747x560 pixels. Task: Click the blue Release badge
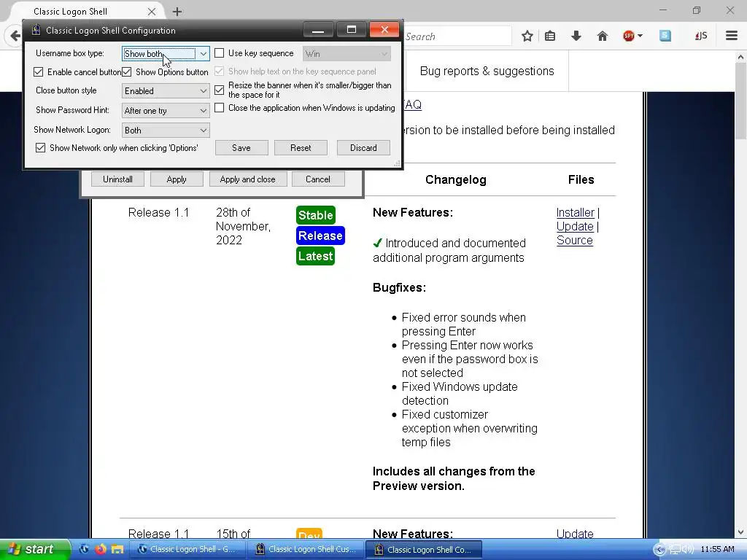[x=320, y=236]
